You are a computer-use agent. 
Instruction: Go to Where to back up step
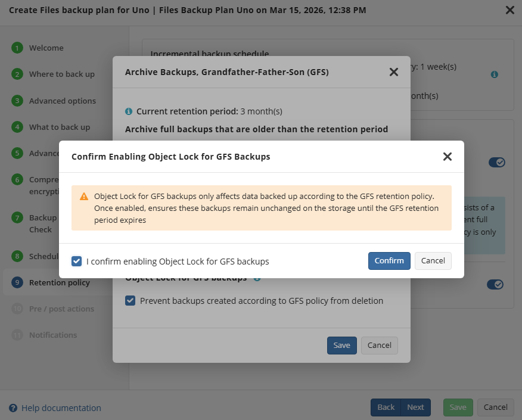61,74
